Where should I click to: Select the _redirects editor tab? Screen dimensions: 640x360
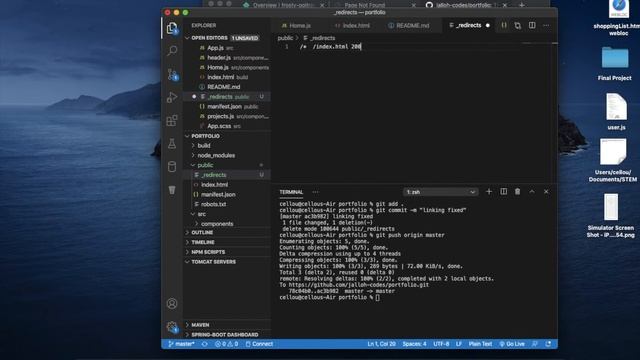coord(469,25)
